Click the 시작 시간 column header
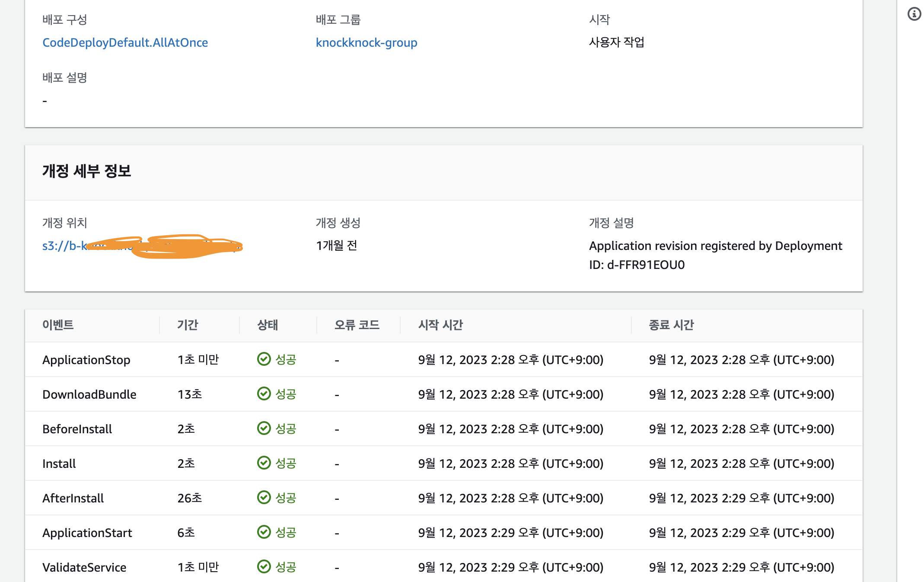This screenshot has width=924, height=582. pos(440,325)
